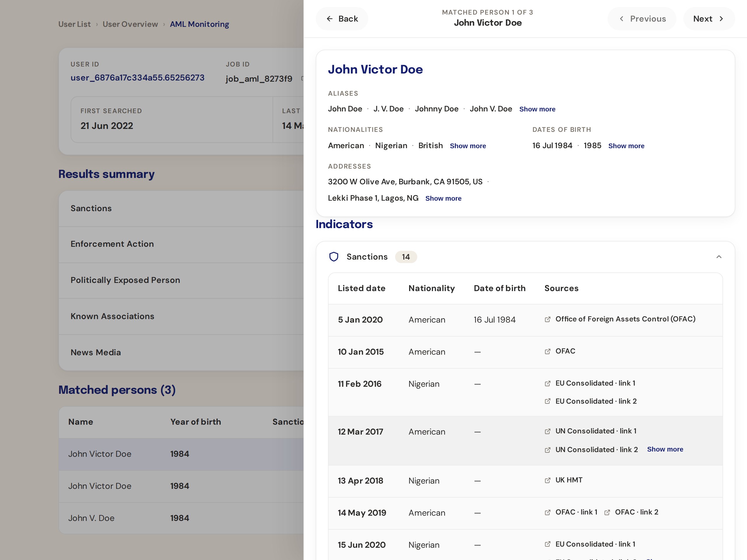Click external icon in 15 Jun 2020 row
The height and width of the screenshot is (560, 747).
547,544
